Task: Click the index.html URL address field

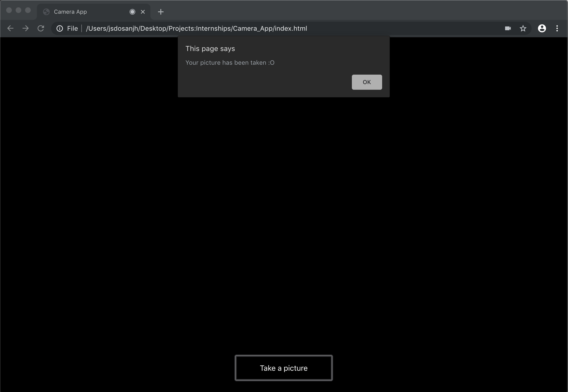Action: (246, 29)
